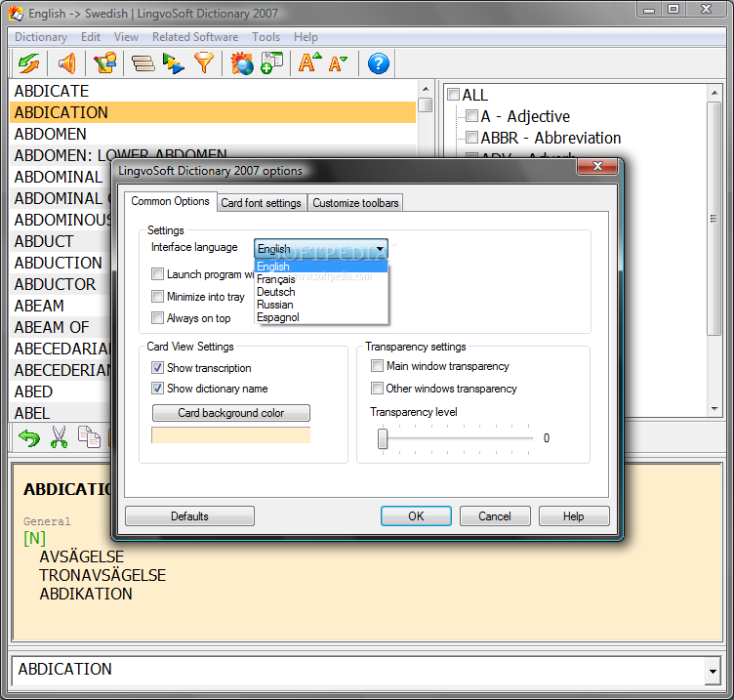
Task: Click the globe web search icon
Action: pyautogui.click(x=242, y=63)
